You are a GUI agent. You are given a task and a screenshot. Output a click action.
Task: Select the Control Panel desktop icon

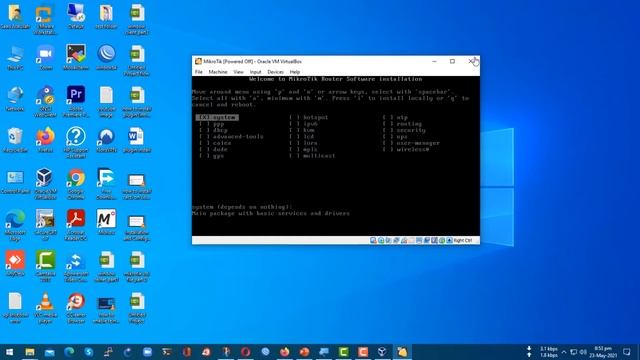(15, 181)
